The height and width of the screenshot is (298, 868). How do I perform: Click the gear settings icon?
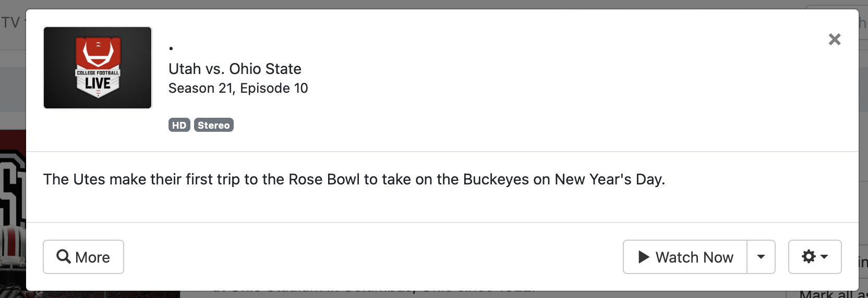pos(809,256)
